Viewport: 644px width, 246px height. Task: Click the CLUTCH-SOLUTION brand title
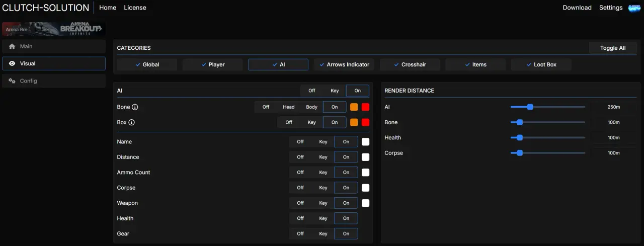[46, 8]
